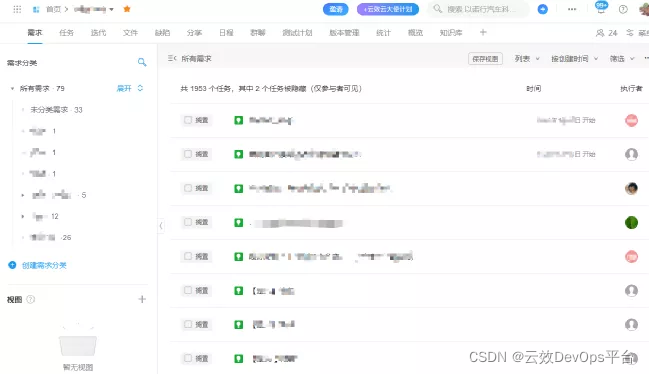Switch to the 版本管理 tab
The image size is (649, 374).
point(344,33)
